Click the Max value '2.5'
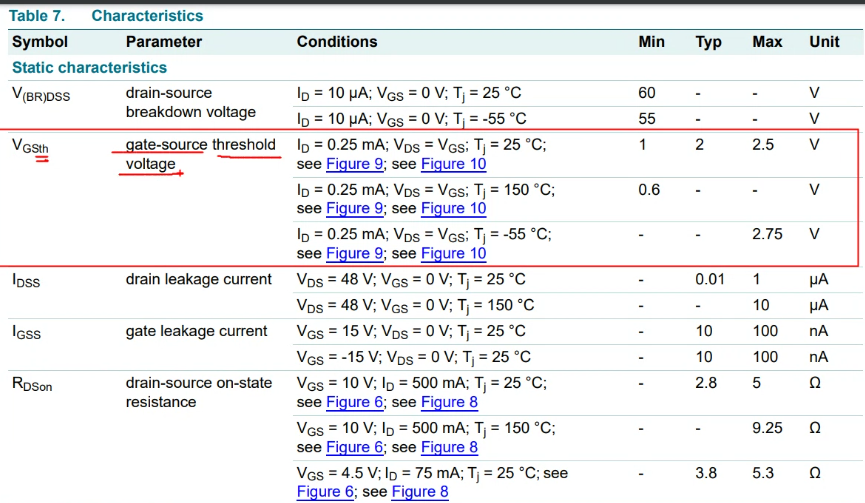Viewport: 865px width, 503px height. click(x=763, y=145)
